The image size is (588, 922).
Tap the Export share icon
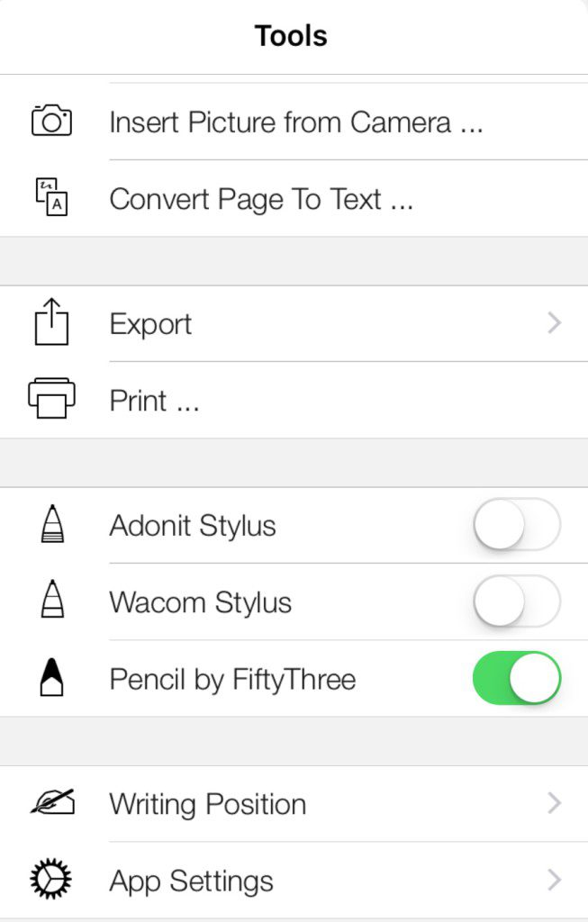tap(51, 323)
